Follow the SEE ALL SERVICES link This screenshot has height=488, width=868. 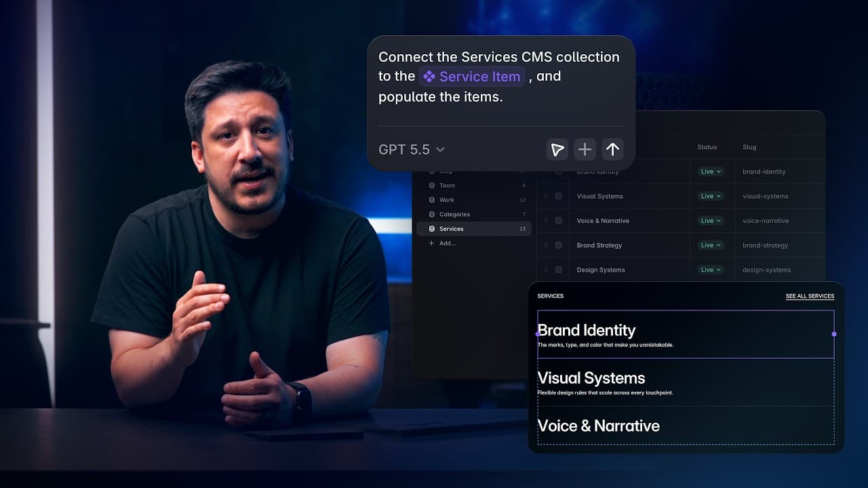(810, 296)
